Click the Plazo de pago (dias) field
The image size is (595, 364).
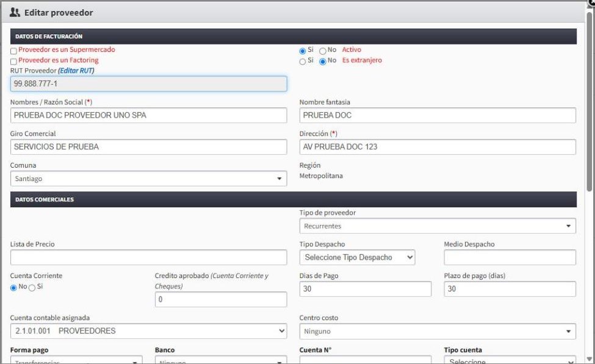point(510,289)
